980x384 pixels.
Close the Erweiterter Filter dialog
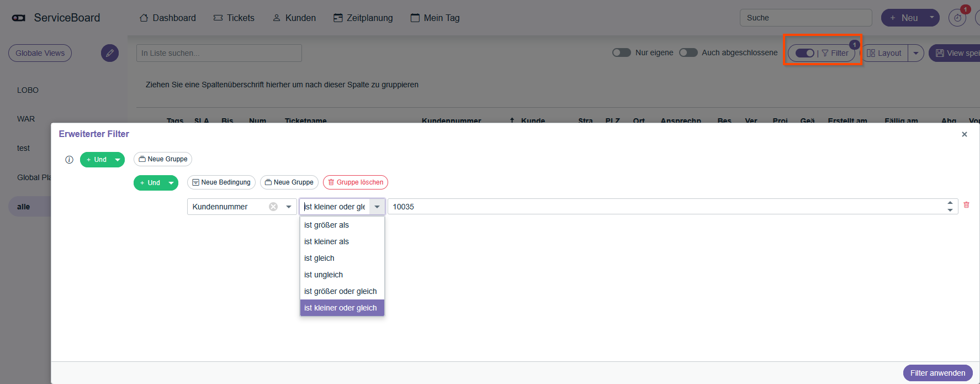[965, 134]
